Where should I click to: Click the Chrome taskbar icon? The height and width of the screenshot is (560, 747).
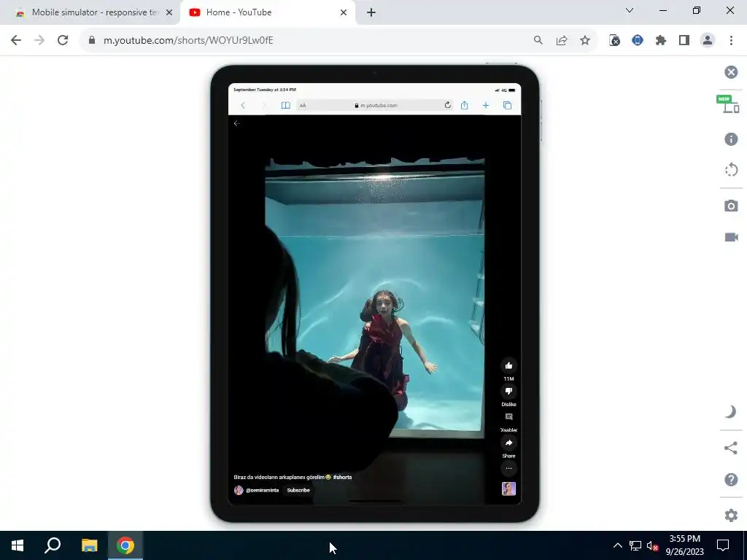tap(125, 545)
